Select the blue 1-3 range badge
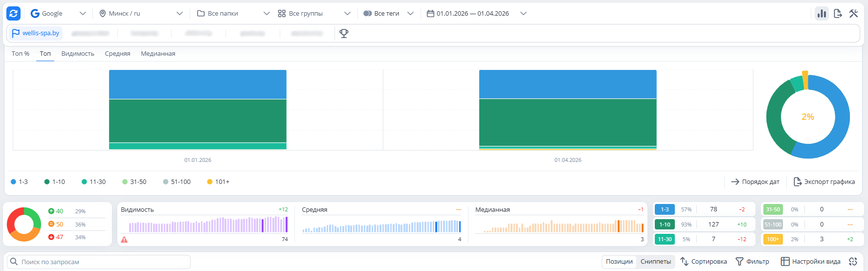 pyautogui.click(x=665, y=209)
